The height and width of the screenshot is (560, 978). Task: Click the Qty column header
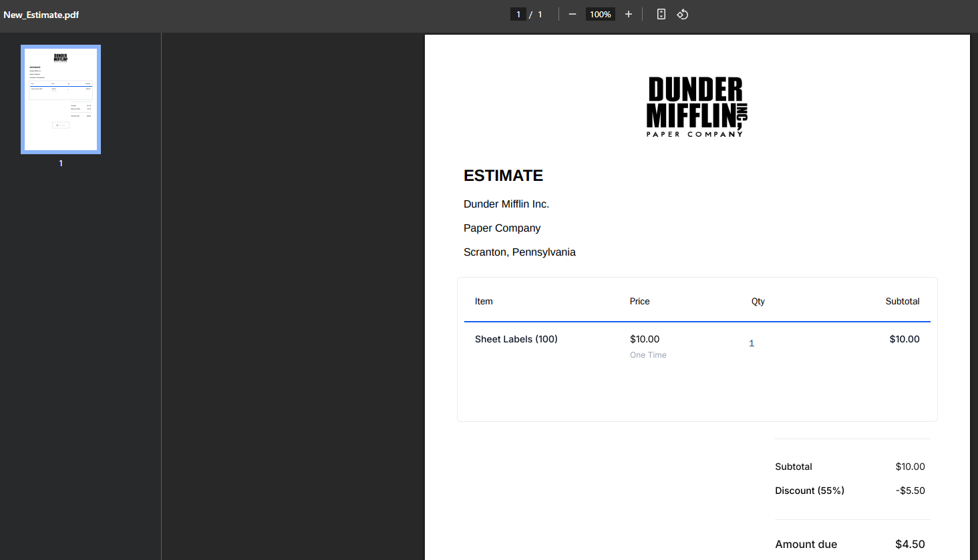[758, 301]
